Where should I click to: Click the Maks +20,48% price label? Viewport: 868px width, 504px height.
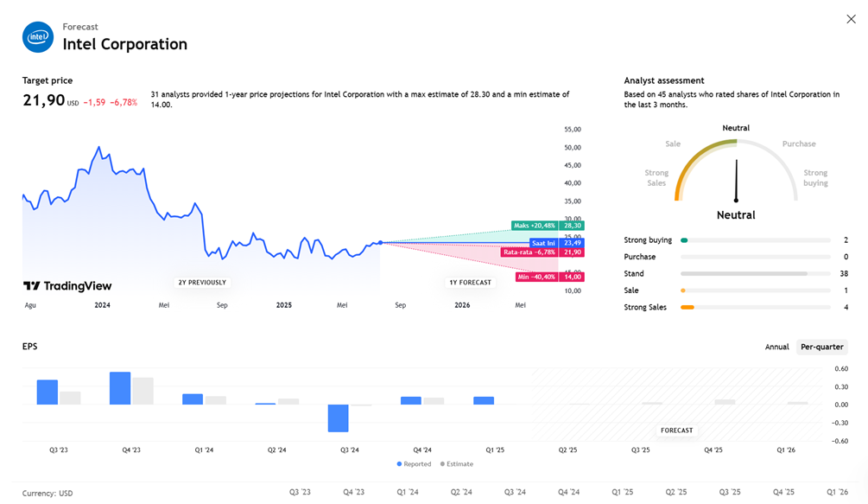click(548, 226)
